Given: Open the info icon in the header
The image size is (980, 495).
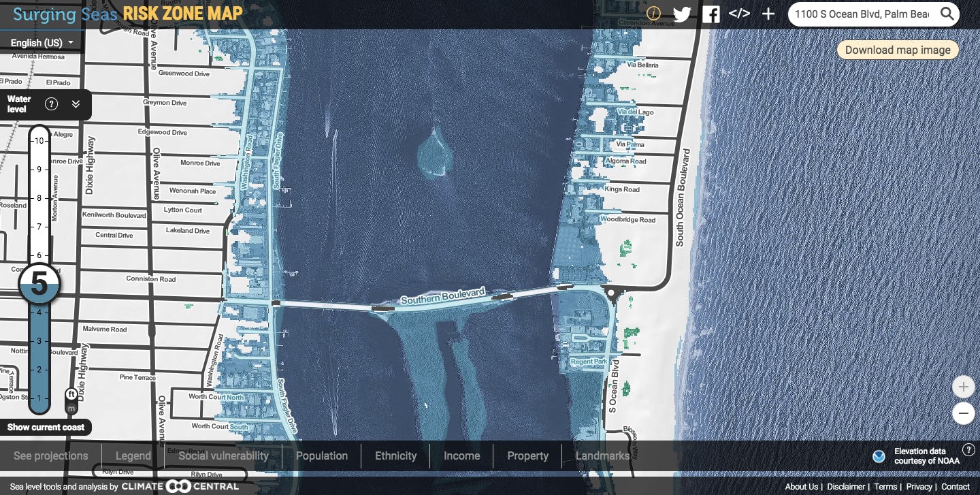Looking at the screenshot, I should (x=653, y=14).
